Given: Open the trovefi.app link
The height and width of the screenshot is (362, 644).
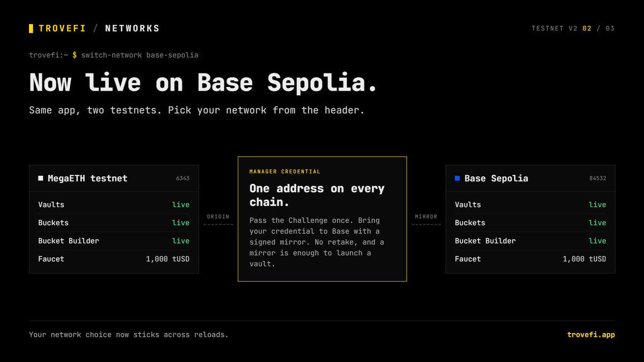Looking at the screenshot, I should coord(591,335).
